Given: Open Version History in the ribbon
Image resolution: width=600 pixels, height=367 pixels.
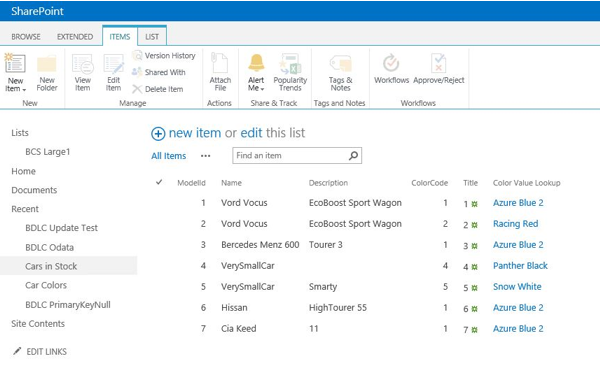Looking at the screenshot, I should click(x=164, y=56).
